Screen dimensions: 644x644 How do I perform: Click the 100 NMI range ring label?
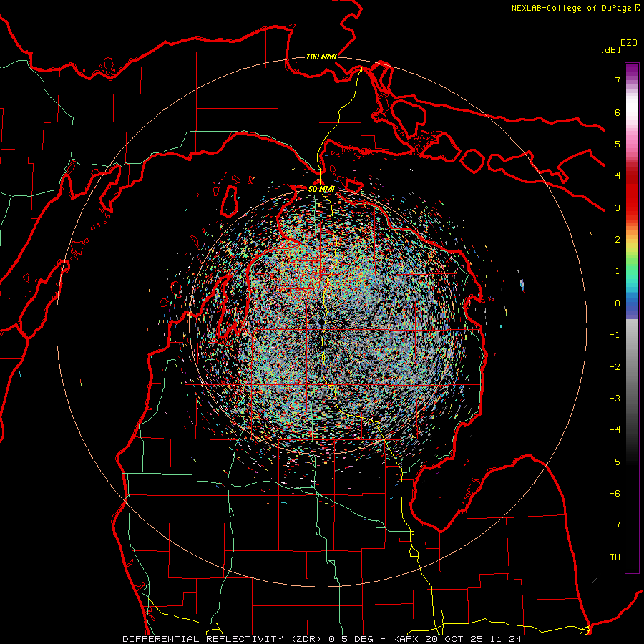pos(321,57)
